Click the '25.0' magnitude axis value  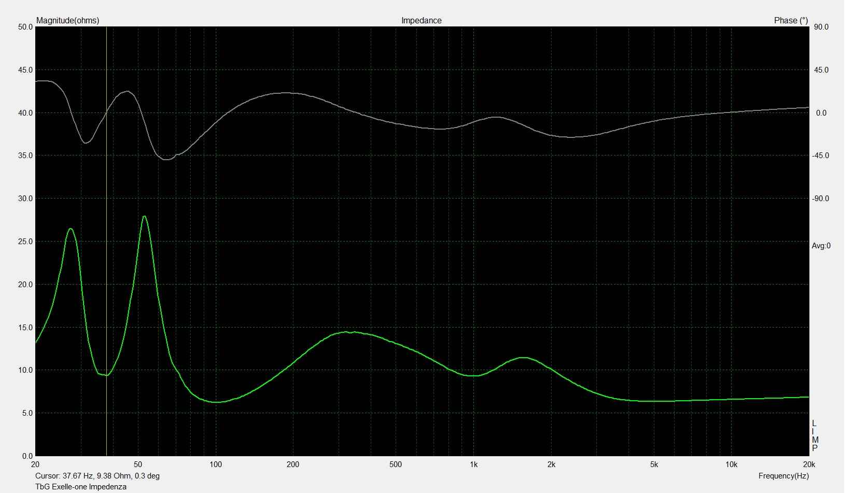pyautogui.click(x=25, y=242)
